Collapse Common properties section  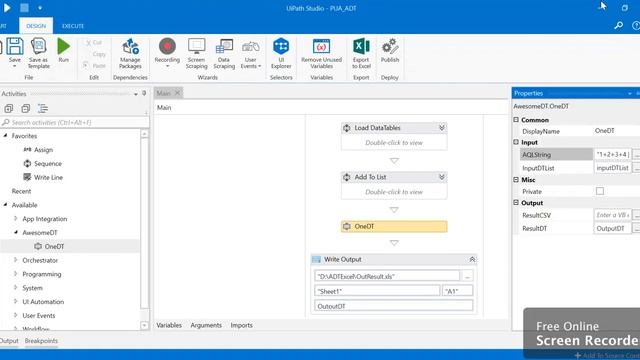pos(516,120)
